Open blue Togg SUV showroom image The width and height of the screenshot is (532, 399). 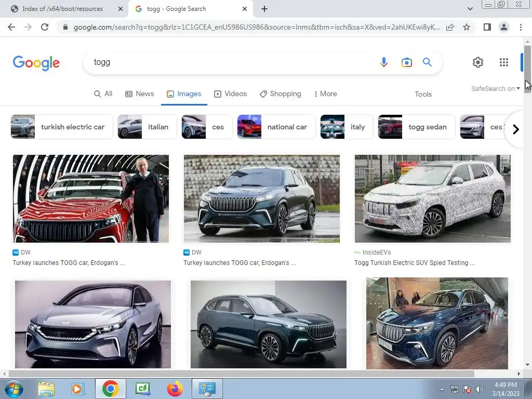click(x=437, y=323)
